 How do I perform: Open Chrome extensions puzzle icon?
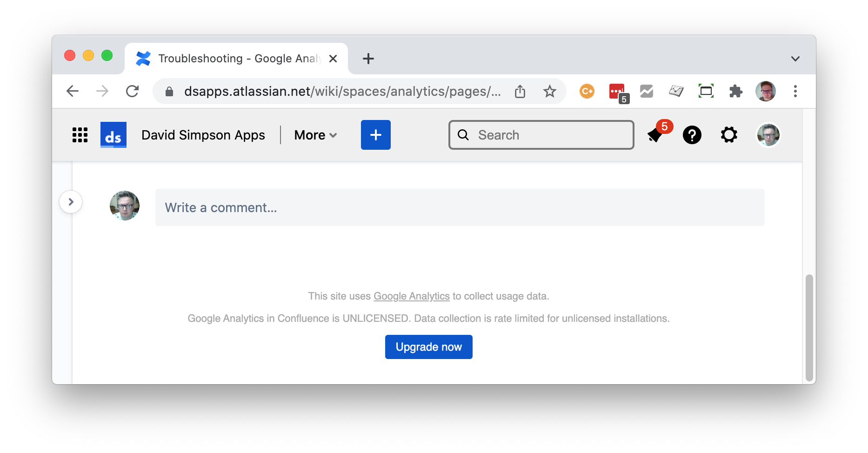(x=735, y=91)
